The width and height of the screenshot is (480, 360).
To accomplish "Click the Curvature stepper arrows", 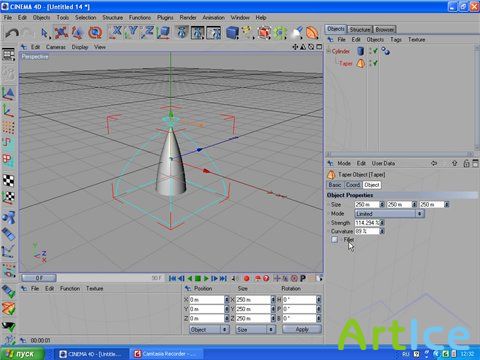I will (x=382, y=231).
